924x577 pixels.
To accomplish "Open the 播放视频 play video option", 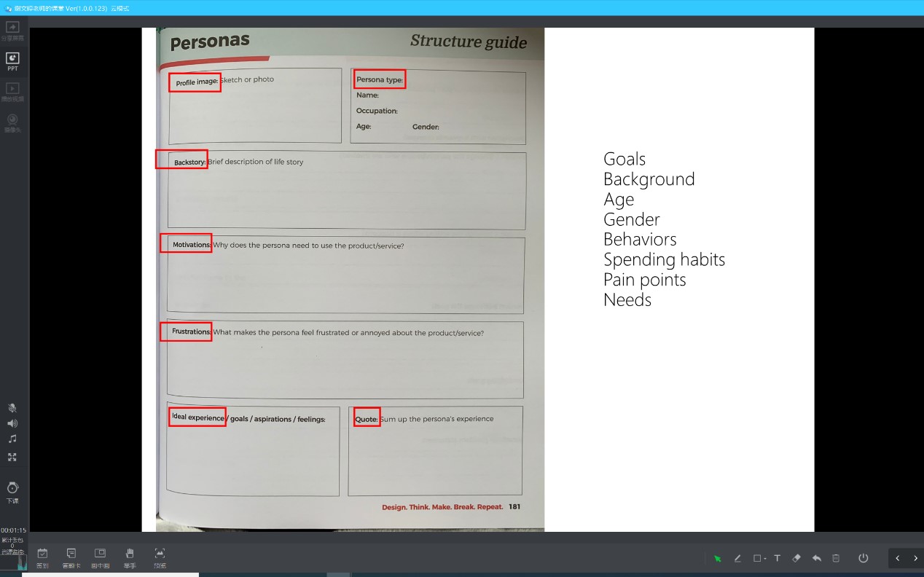I will click(x=12, y=92).
